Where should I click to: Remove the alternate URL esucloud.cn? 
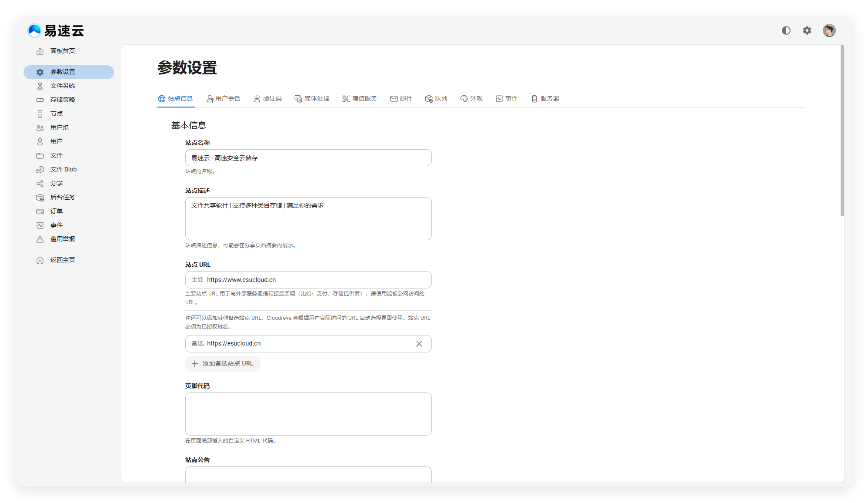419,344
